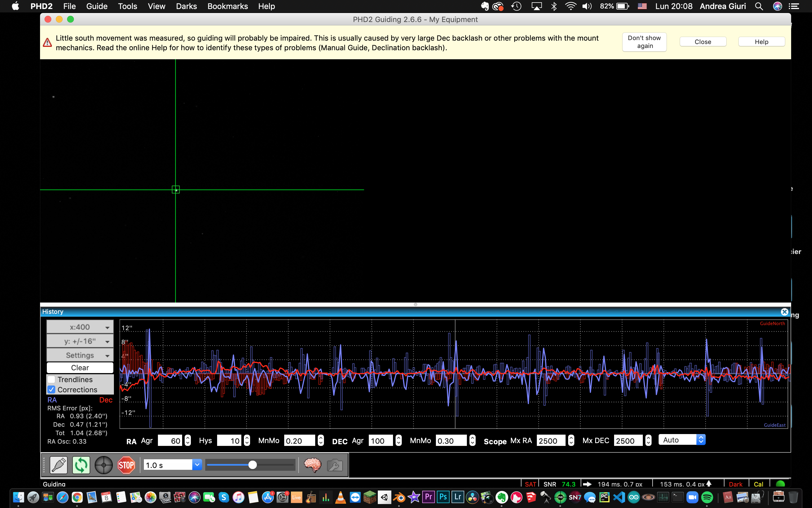Screen dimensions: 812x508
Task: Open the brain advanced settings icon
Action: point(312,465)
